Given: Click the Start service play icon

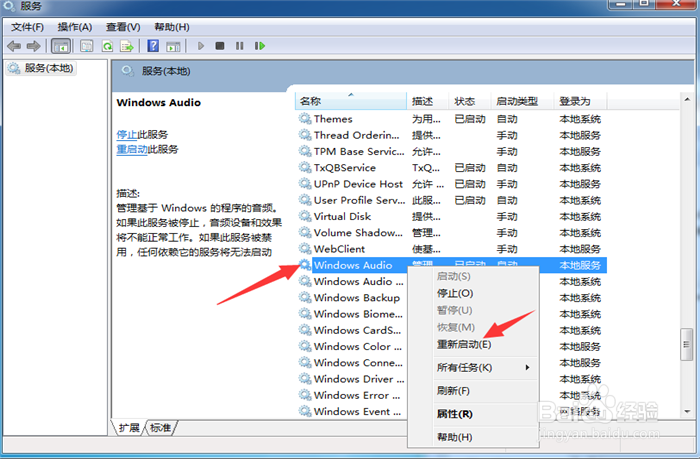Looking at the screenshot, I should click(x=201, y=46).
